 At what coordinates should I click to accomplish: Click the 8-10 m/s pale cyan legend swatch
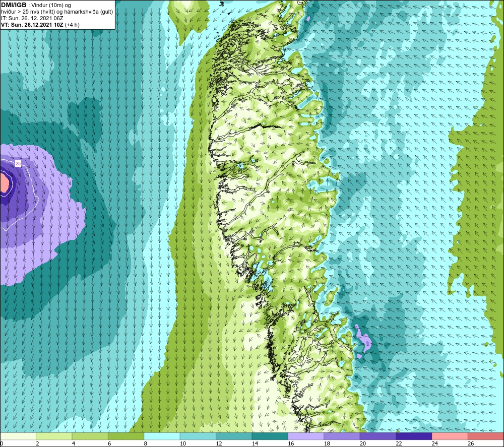pyautogui.click(x=162, y=436)
